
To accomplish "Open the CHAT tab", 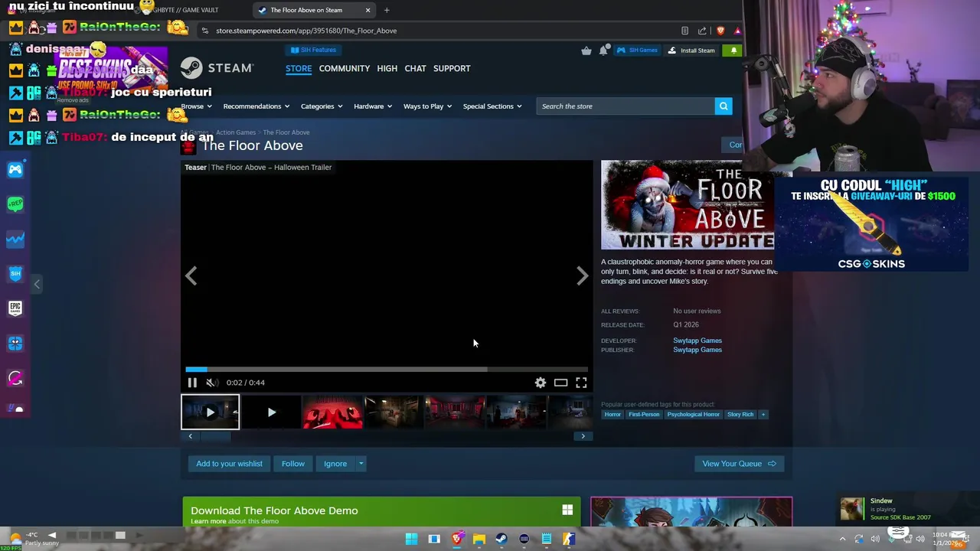I will pos(415,68).
